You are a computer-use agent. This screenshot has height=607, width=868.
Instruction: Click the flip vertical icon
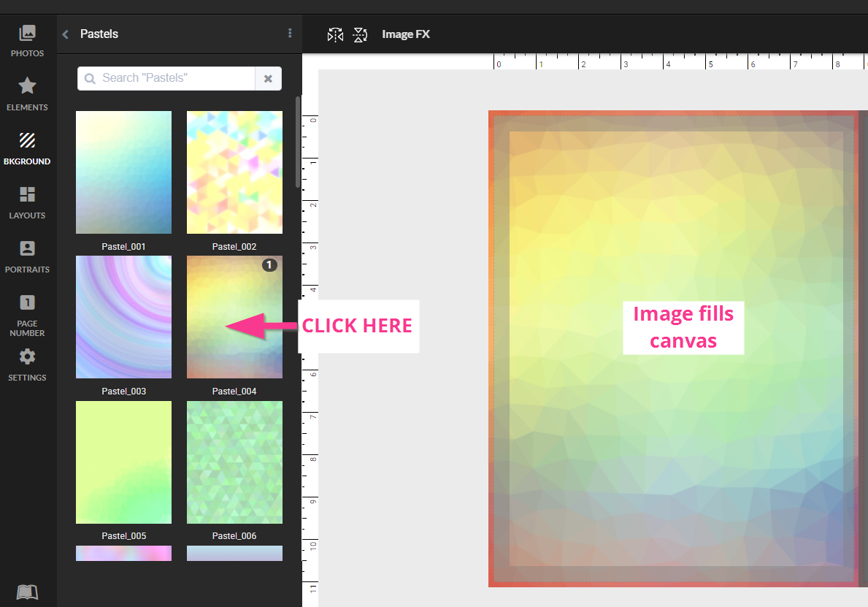coord(361,35)
